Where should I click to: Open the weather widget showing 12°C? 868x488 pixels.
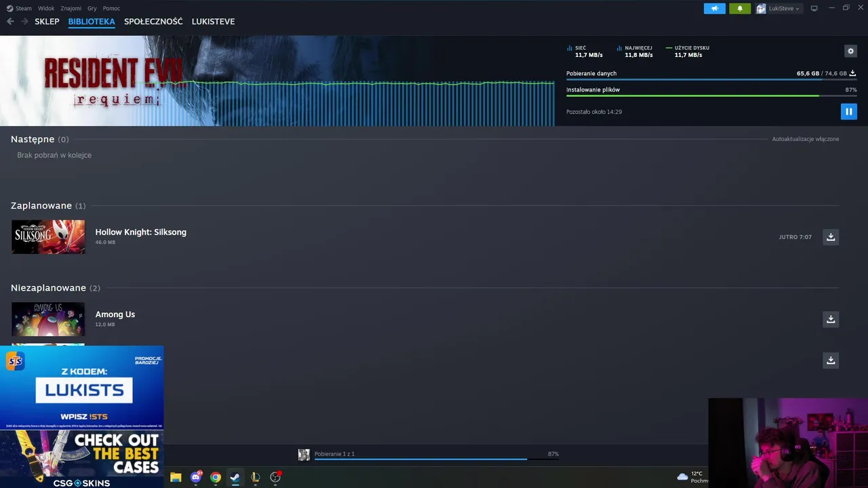692,477
